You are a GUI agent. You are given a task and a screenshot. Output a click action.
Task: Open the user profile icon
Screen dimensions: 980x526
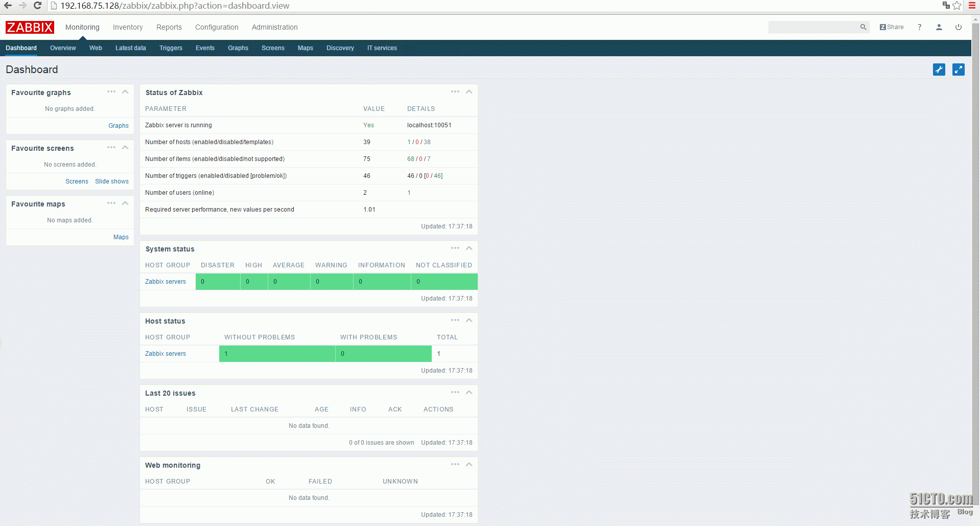[939, 27]
